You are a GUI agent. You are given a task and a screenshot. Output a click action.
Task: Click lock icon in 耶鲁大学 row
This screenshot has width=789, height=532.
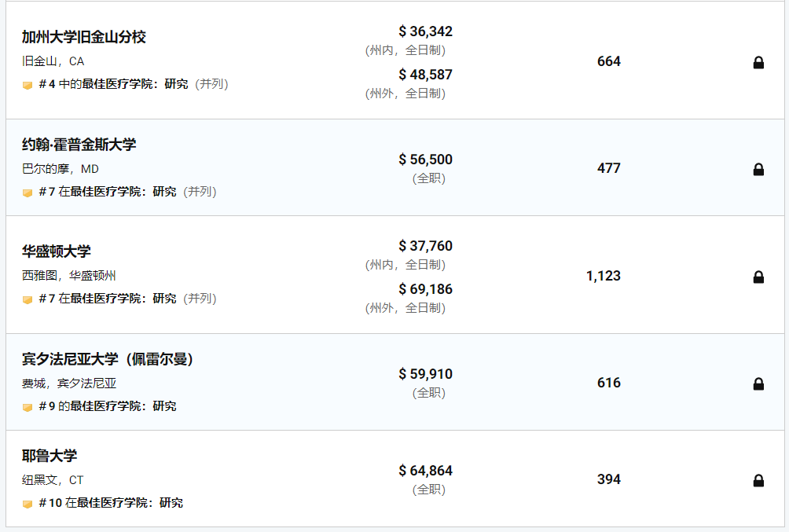pos(758,481)
